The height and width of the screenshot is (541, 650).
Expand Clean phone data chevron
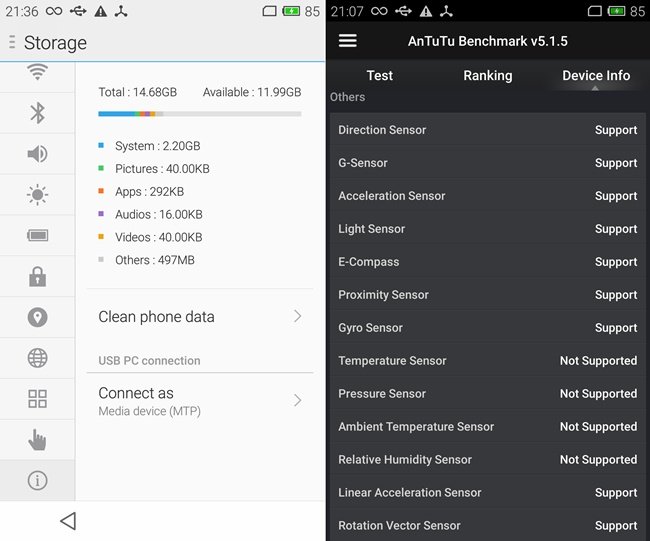[297, 316]
